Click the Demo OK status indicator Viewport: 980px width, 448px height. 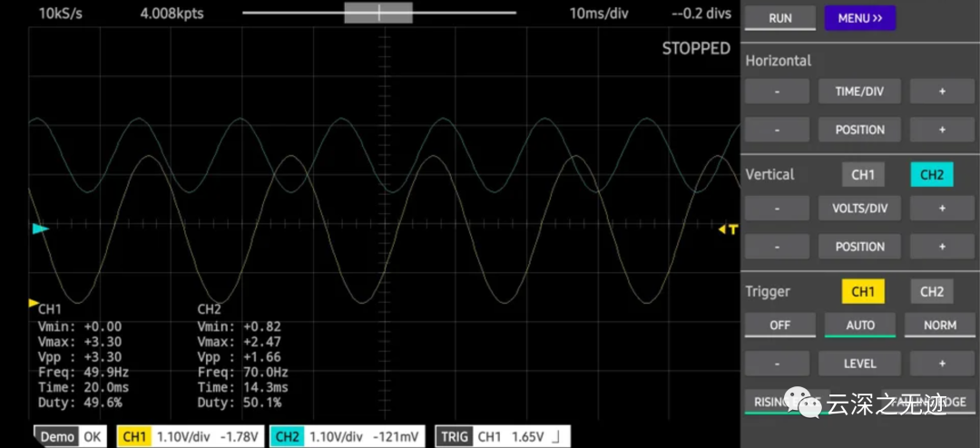coord(70,437)
